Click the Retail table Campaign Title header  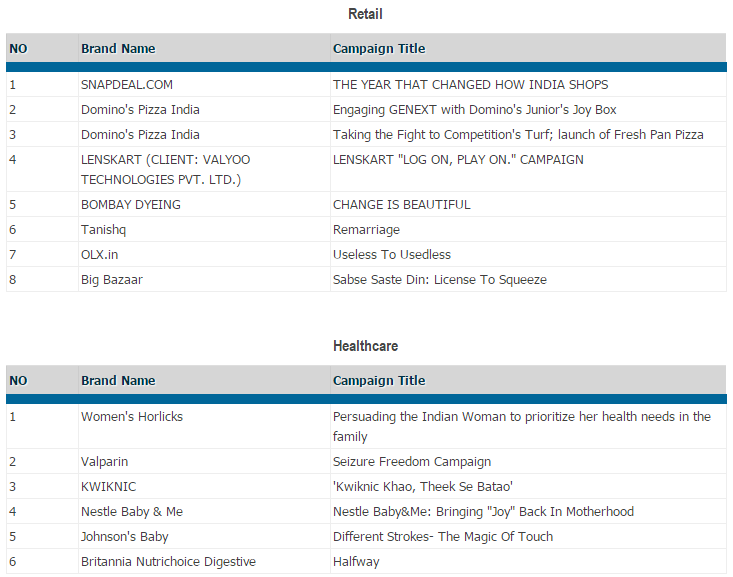(379, 48)
